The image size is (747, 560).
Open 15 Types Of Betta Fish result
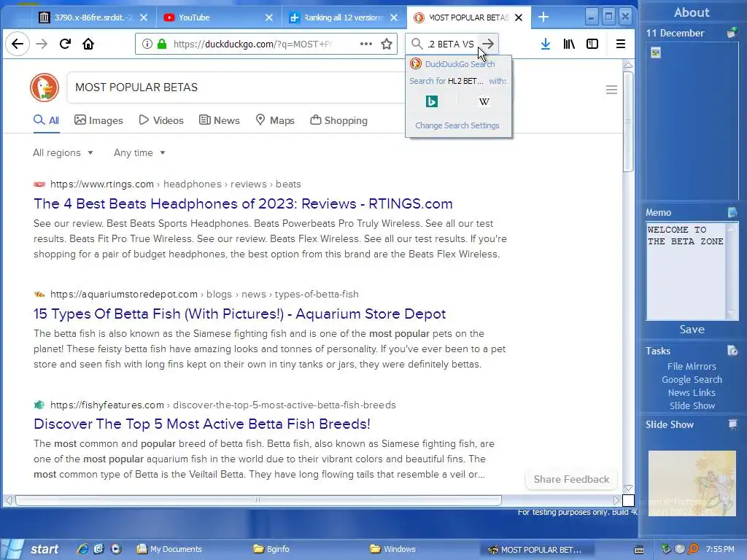coord(239,314)
